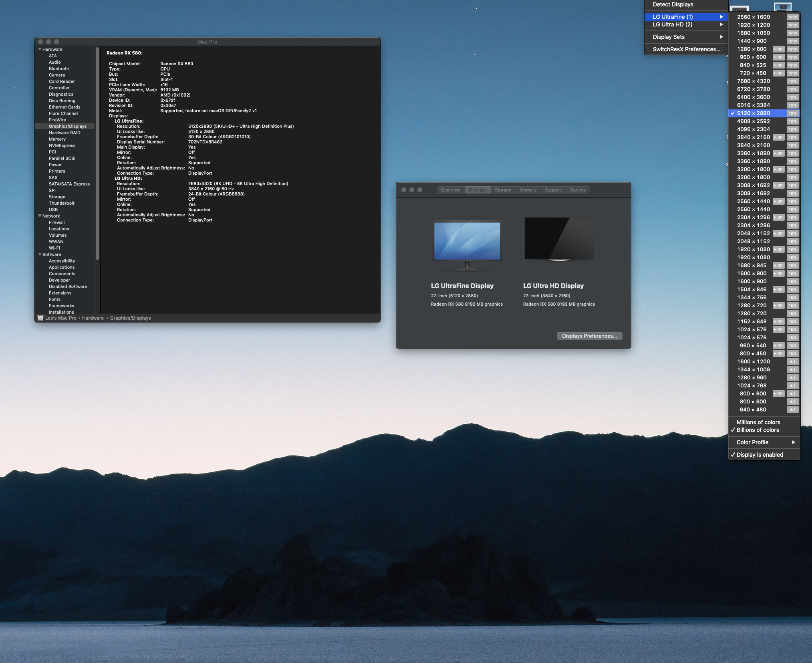The height and width of the screenshot is (663, 812).
Task: Choose the 4096 × 2304 resolution
Action: (x=764, y=129)
